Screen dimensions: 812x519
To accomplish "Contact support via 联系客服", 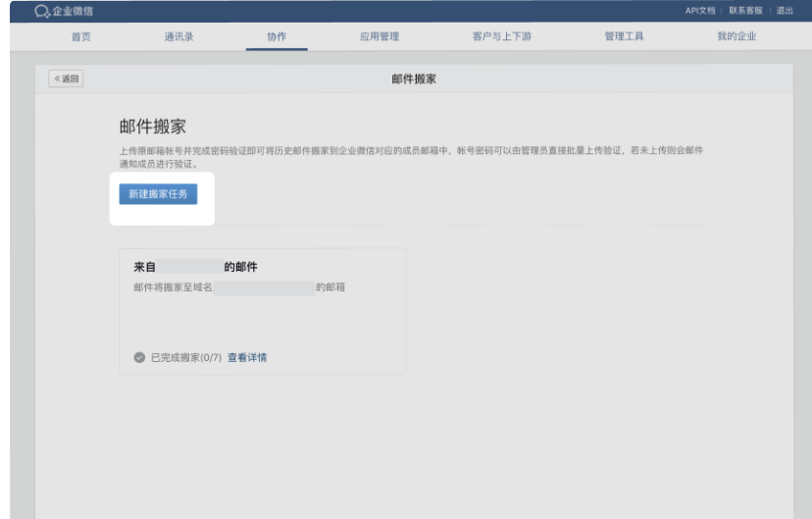I will (x=745, y=10).
